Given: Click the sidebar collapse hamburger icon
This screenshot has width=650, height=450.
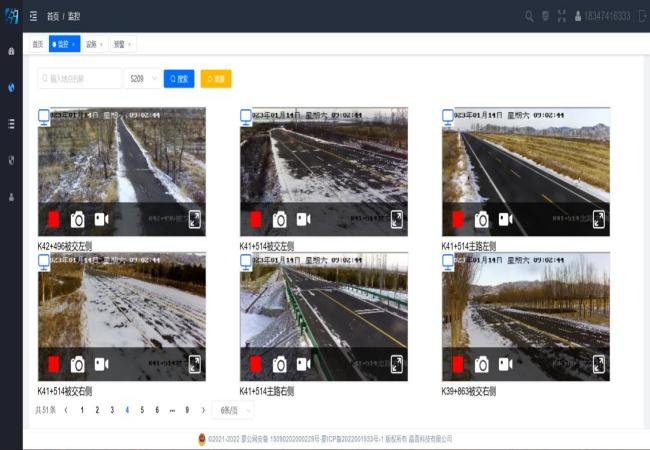Looking at the screenshot, I should (x=33, y=16).
